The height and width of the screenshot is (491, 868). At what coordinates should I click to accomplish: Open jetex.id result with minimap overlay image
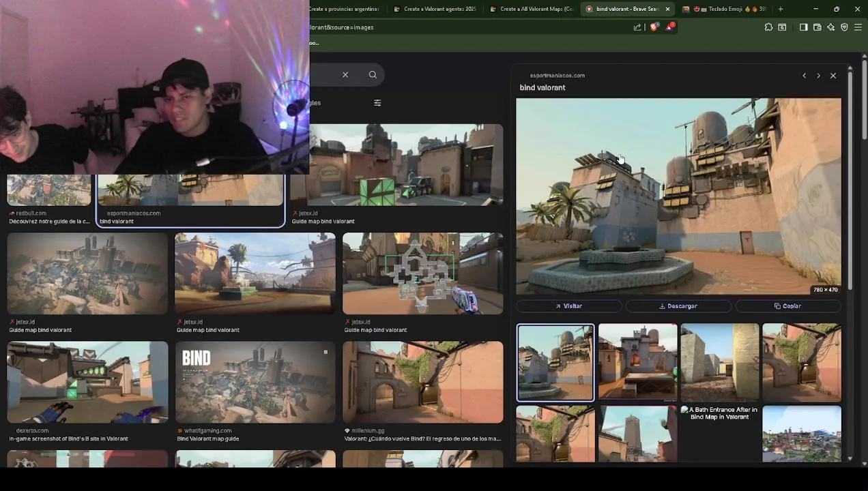[422, 273]
